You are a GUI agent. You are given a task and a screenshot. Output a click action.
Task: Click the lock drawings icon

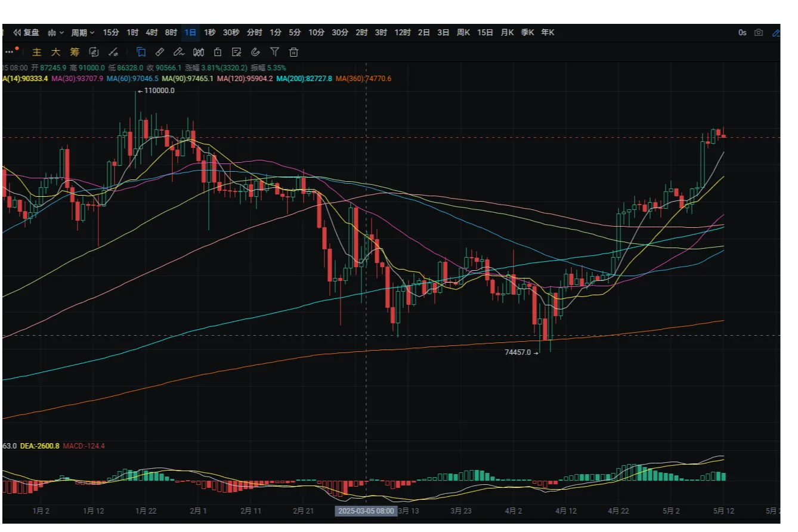(218, 52)
